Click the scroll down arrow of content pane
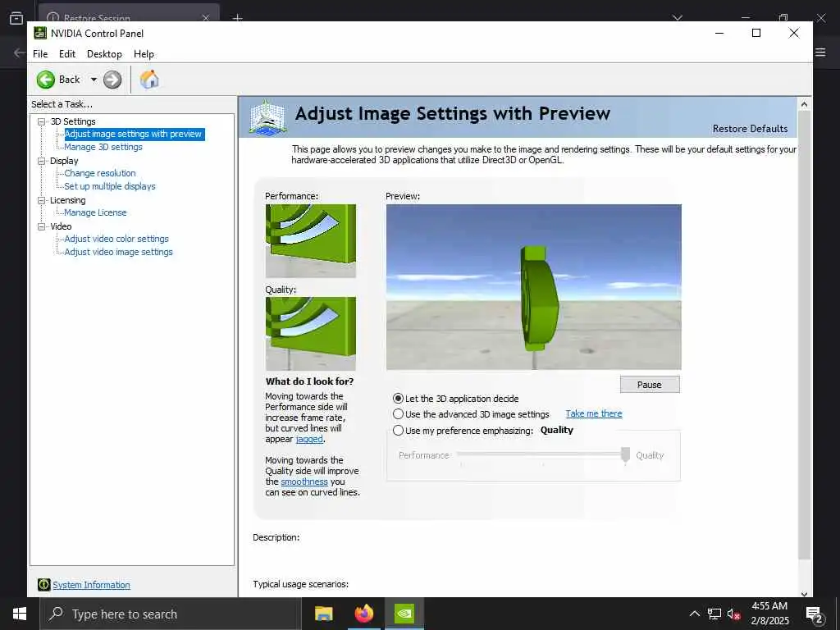The width and height of the screenshot is (840, 630). [804, 593]
